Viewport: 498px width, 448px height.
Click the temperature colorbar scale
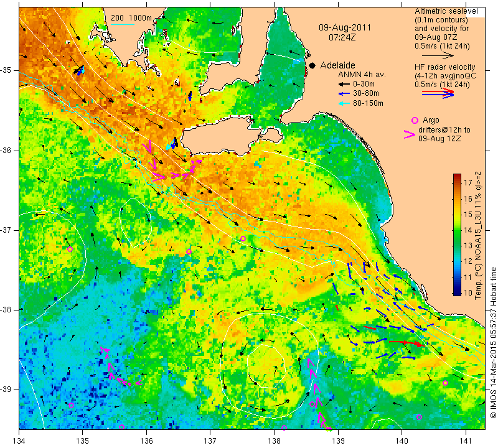click(457, 235)
